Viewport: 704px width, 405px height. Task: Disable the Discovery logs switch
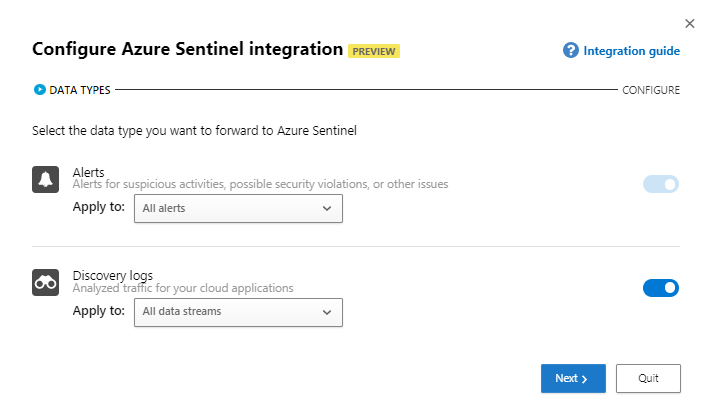tap(661, 288)
